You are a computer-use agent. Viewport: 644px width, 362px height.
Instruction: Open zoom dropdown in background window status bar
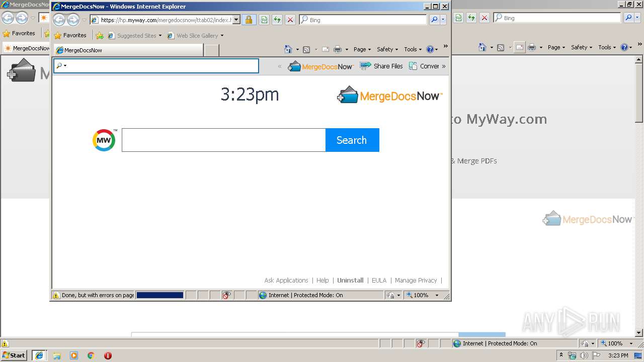click(x=631, y=343)
